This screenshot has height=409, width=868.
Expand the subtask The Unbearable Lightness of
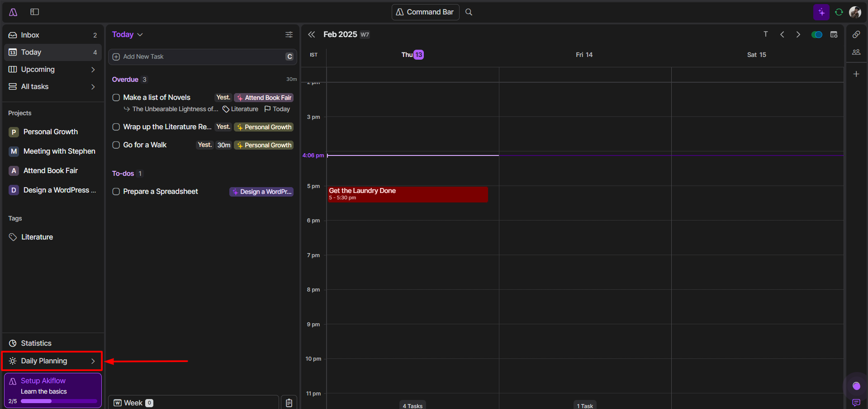[171, 109]
